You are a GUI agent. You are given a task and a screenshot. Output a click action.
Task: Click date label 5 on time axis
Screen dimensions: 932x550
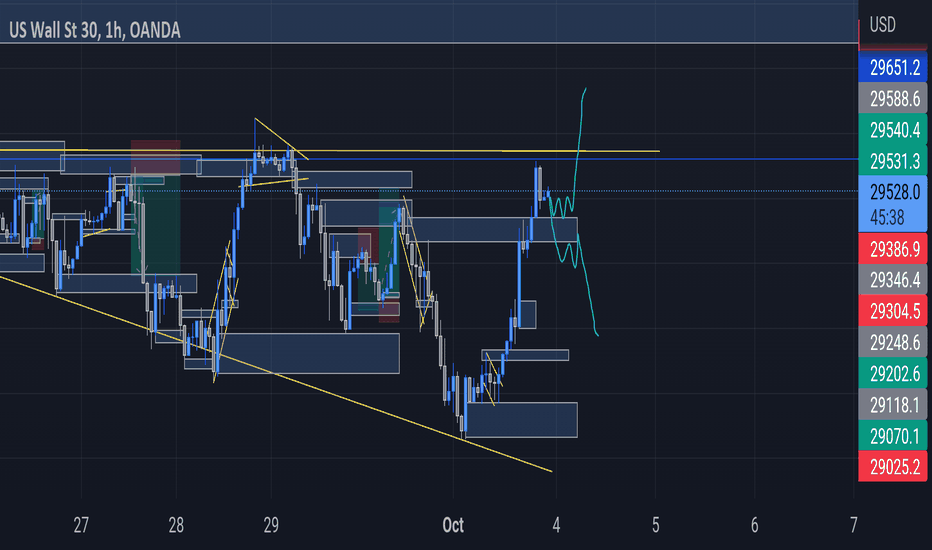[x=656, y=525]
